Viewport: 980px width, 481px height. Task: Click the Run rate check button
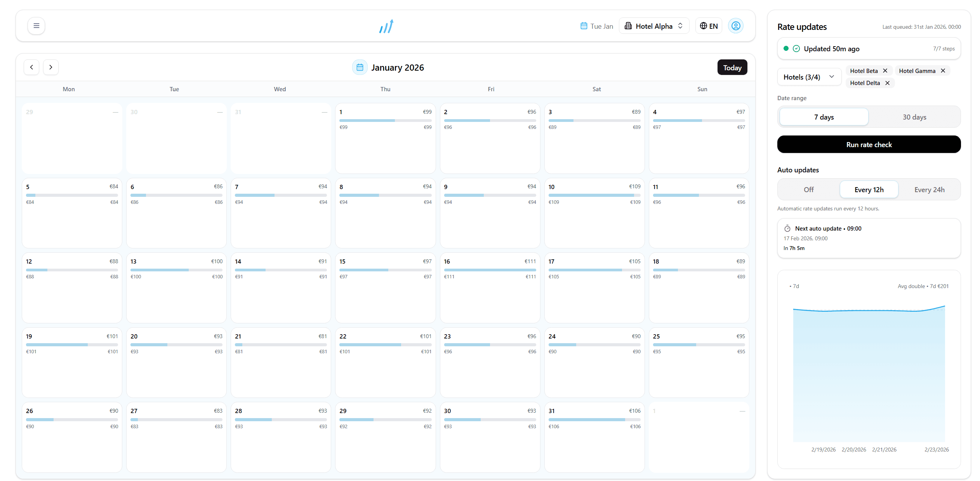869,144
